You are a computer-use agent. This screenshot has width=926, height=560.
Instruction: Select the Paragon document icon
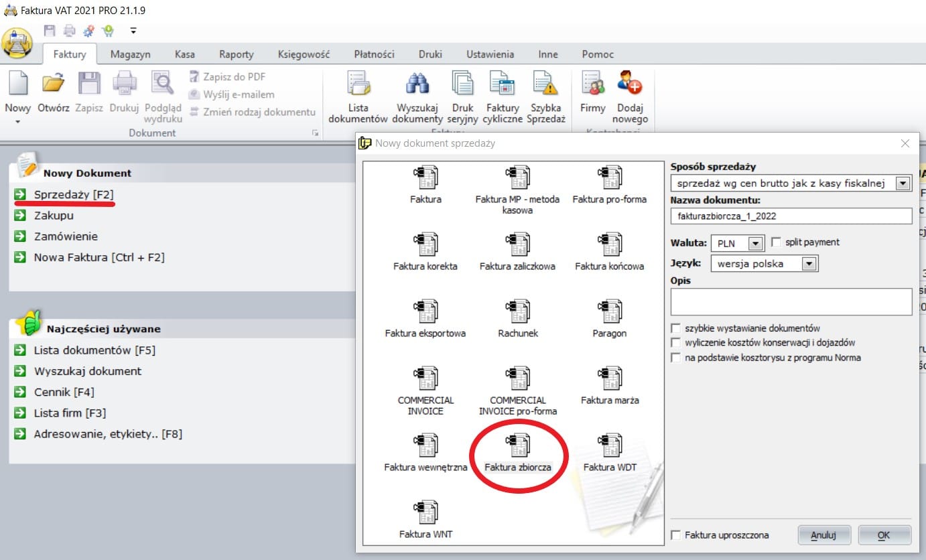pyautogui.click(x=609, y=312)
